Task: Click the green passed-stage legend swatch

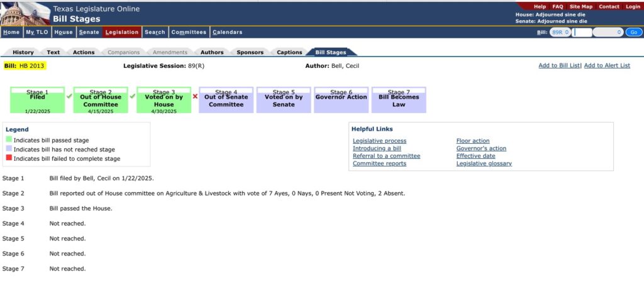Action: pyautogui.click(x=9, y=140)
